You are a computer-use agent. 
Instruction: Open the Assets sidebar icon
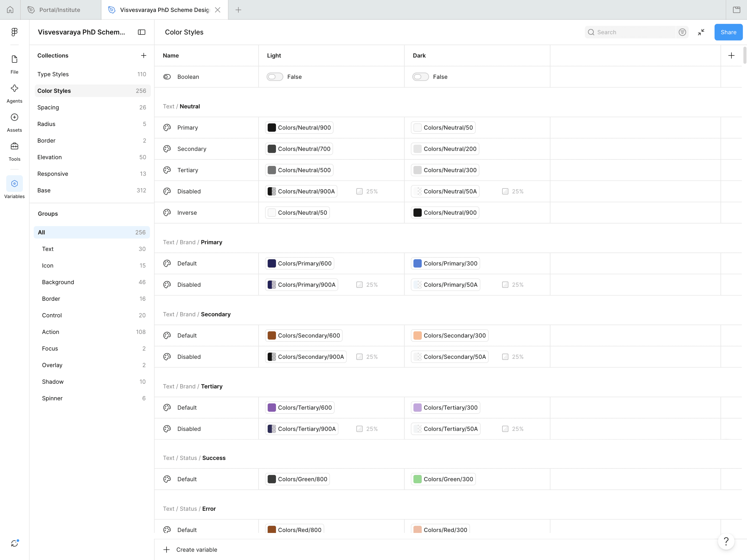click(14, 122)
